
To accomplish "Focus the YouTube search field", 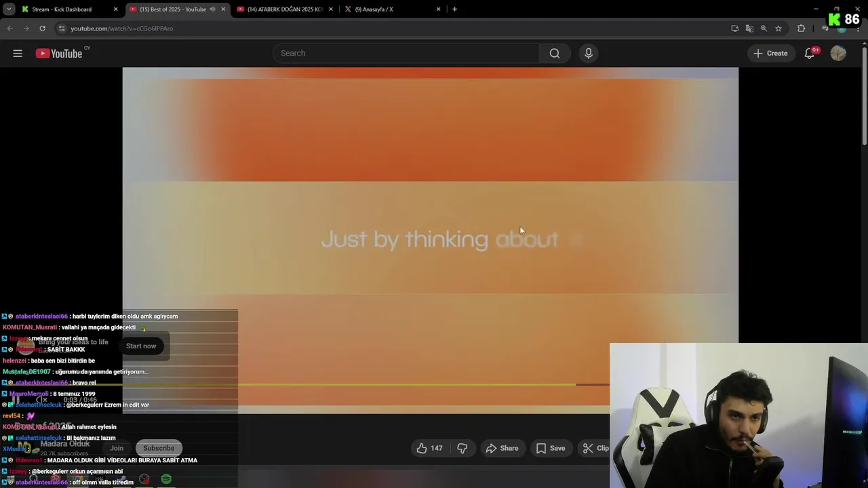I will [x=406, y=54].
